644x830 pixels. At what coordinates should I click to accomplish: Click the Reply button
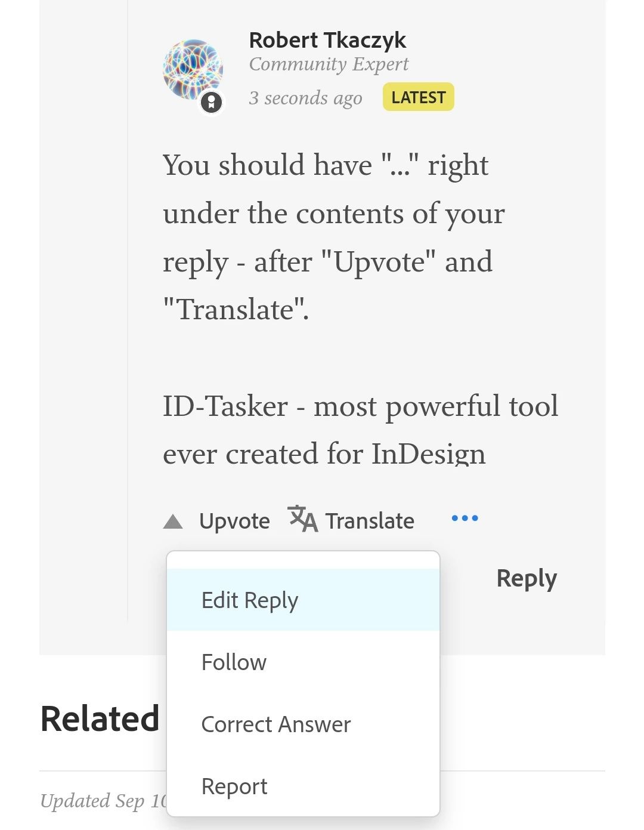tap(527, 579)
